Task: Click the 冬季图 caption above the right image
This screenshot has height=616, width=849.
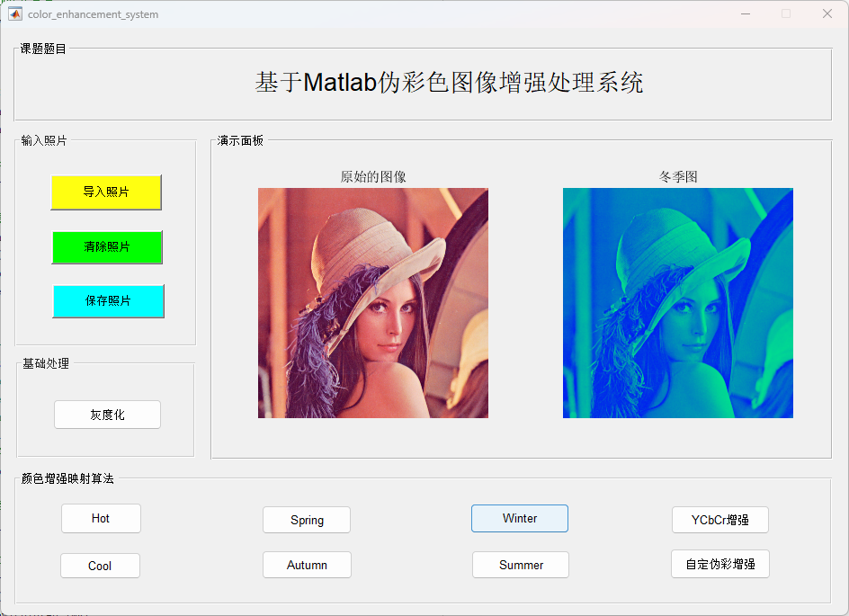Action: click(678, 177)
